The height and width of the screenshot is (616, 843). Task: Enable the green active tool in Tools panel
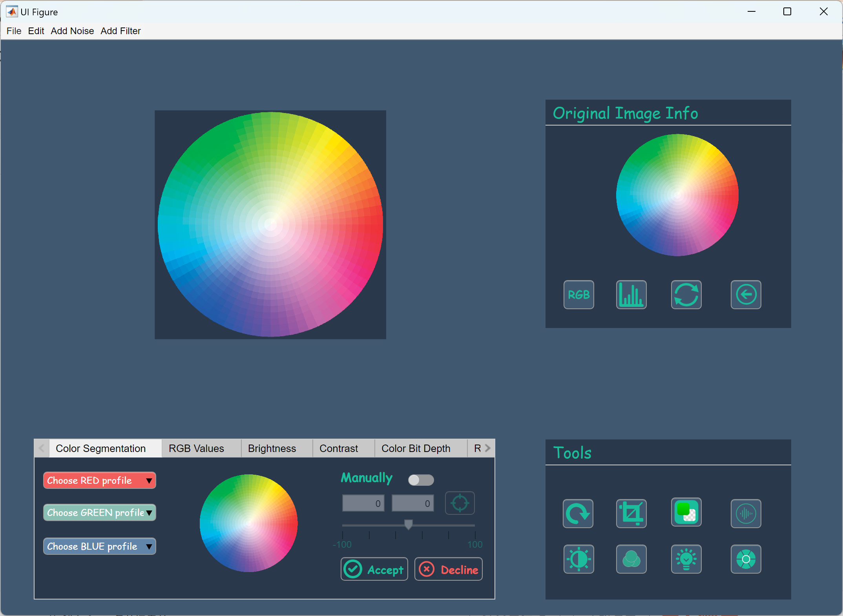pos(686,512)
